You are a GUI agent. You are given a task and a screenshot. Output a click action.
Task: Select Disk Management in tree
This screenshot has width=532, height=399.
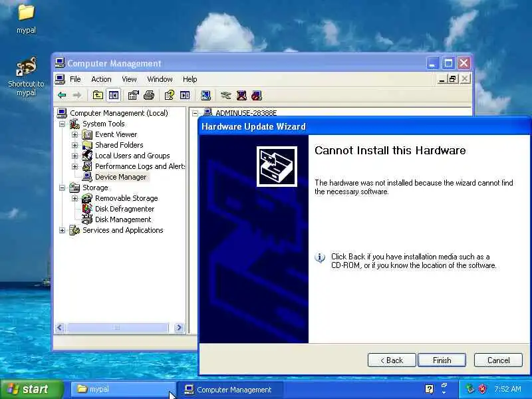[x=123, y=219]
